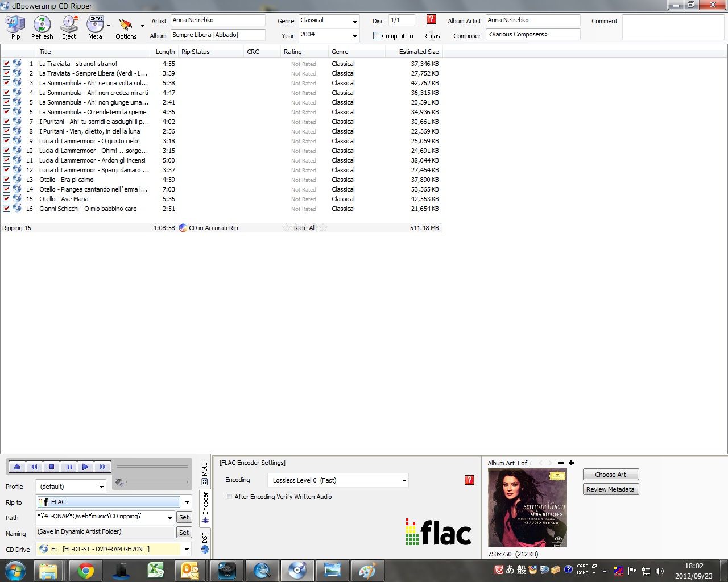Click the Set button beside Naming
The width and height of the screenshot is (728, 582).
(184, 533)
